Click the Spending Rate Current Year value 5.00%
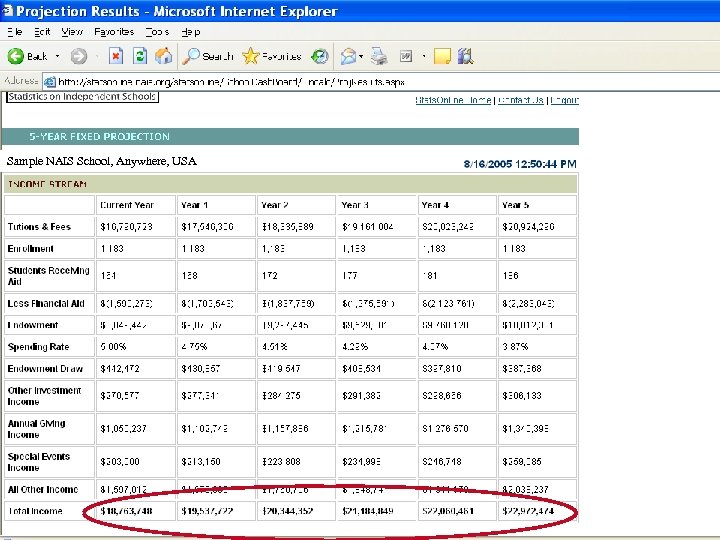The width and height of the screenshot is (720, 540). click(x=113, y=347)
